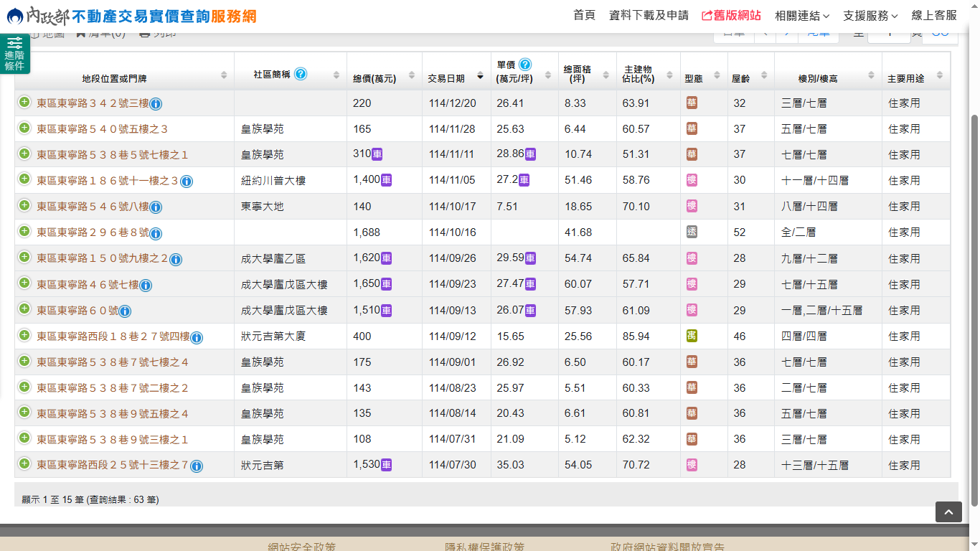The height and width of the screenshot is (551, 980).
Task: Open the 相關連結 dropdown menu
Action: tap(801, 16)
